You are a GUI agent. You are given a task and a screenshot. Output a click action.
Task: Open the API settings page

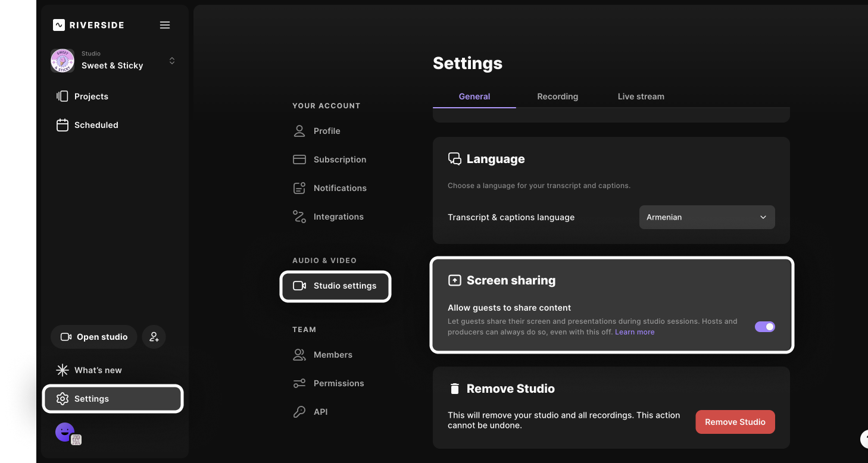pyautogui.click(x=320, y=412)
